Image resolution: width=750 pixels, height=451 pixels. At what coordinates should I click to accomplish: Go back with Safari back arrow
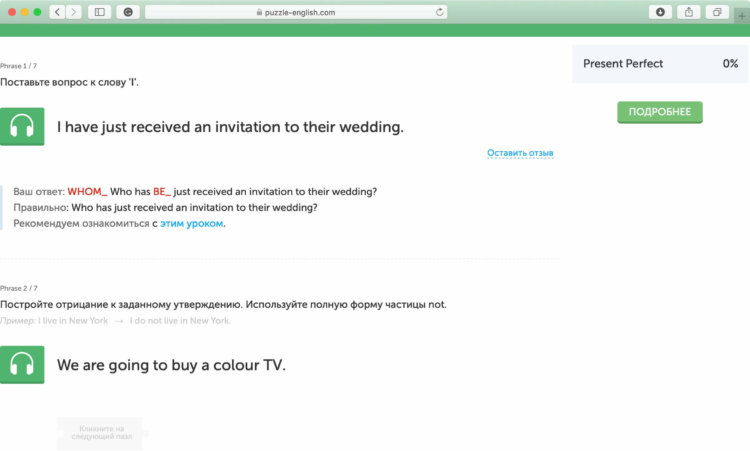point(57,12)
